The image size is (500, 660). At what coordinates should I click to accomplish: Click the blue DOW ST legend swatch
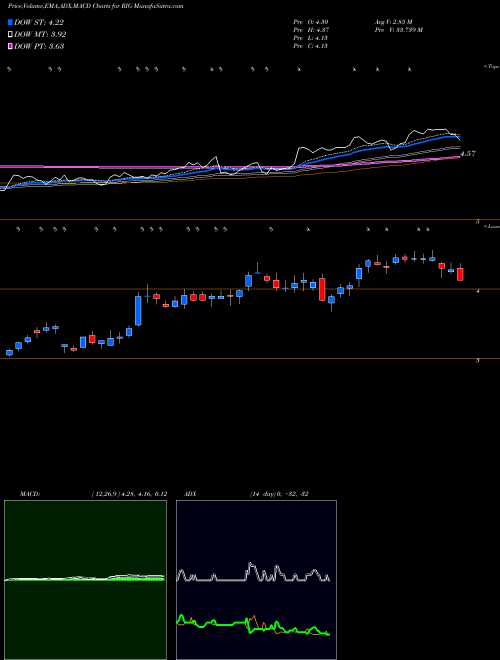pyautogui.click(x=11, y=22)
